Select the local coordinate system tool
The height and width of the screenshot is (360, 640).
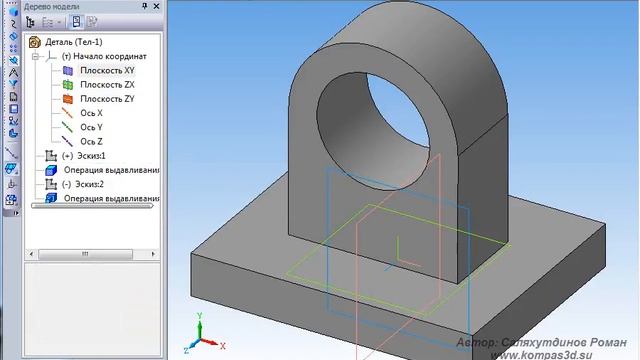(x=12, y=184)
